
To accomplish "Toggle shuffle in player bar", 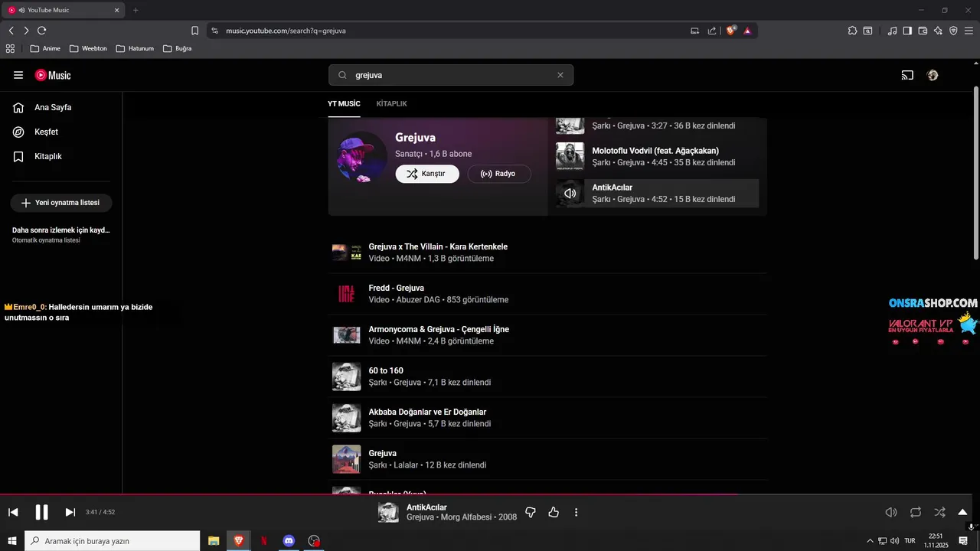I will click(939, 512).
